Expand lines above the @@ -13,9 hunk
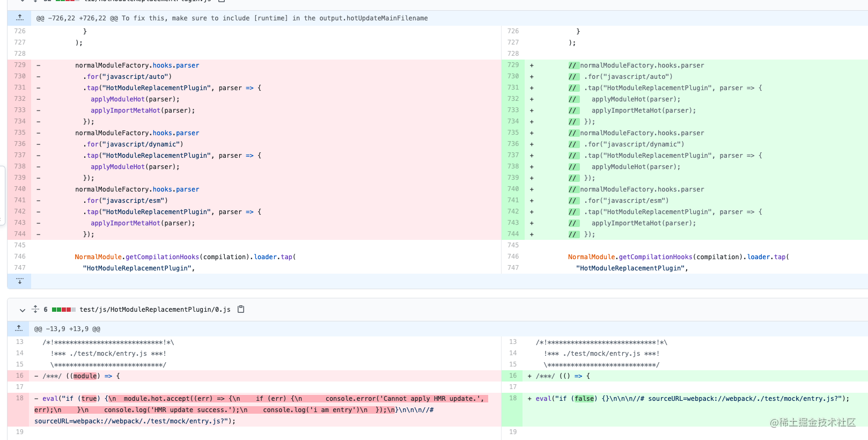 coord(19,328)
